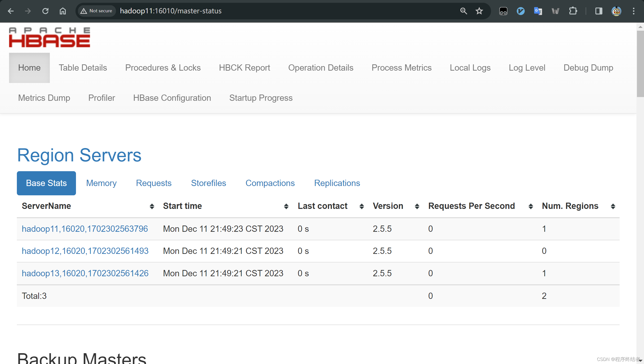The height and width of the screenshot is (364, 644).
Task: Open the Extensions puzzle menu
Action: tap(573, 11)
